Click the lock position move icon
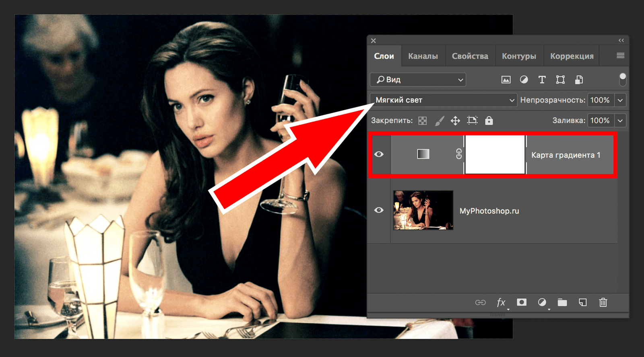Image resolution: width=644 pixels, height=357 pixels. click(455, 121)
